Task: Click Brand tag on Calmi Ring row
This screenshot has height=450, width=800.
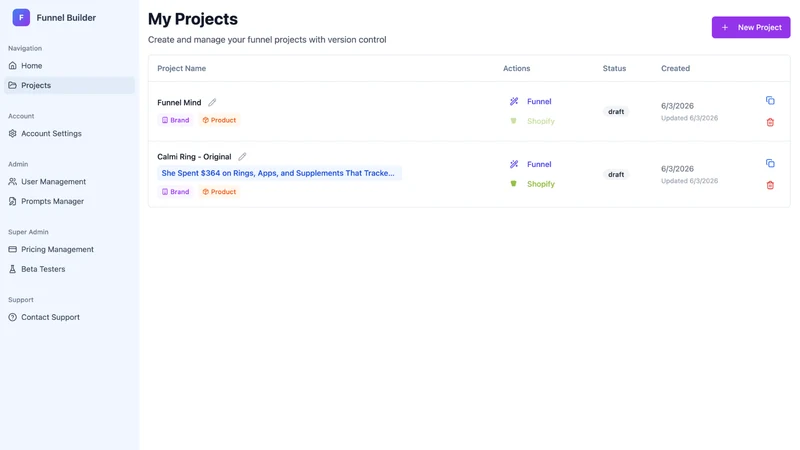Action: pos(176,191)
